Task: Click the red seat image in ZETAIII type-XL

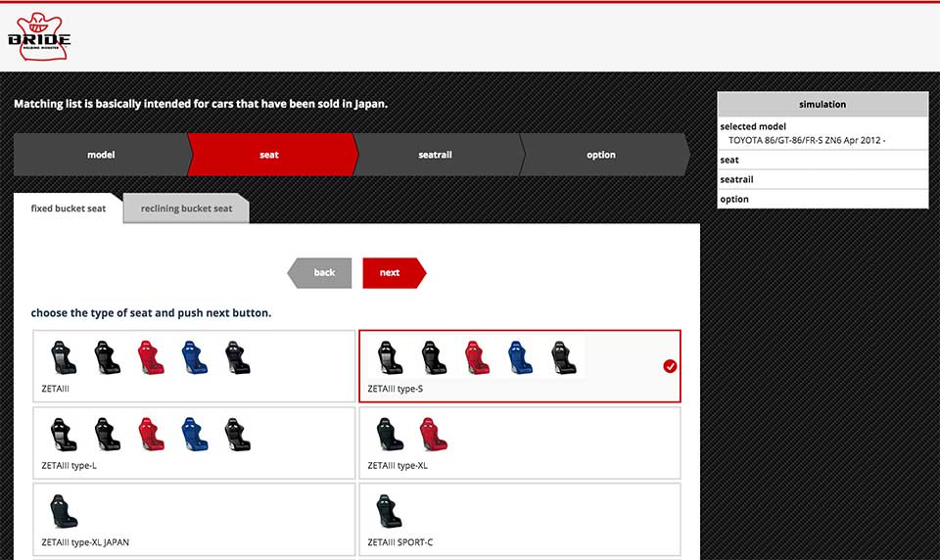Action: [x=433, y=434]
